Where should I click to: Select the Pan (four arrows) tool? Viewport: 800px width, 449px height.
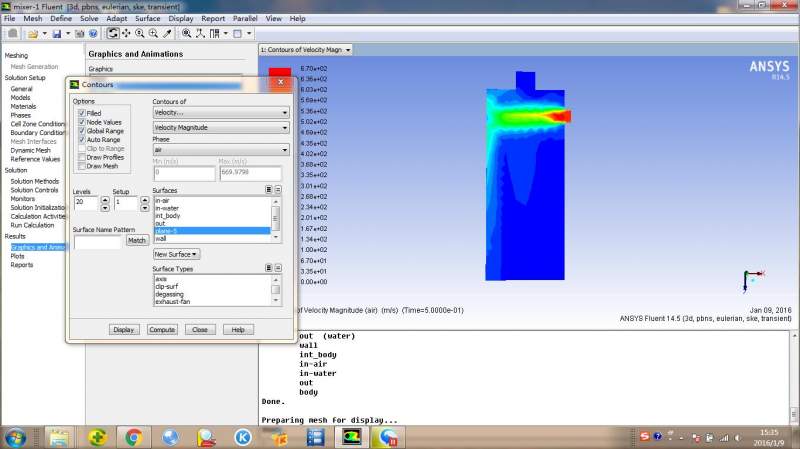(126, 34)
